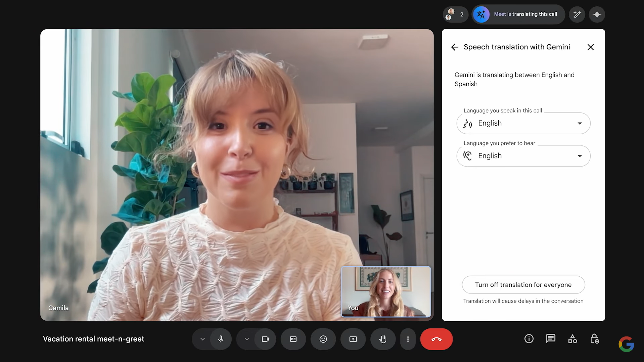The height and width of the screenshot is (362, 644).
Task: Click the 'Meet is translating this call' pill
Action: (518, 14)
